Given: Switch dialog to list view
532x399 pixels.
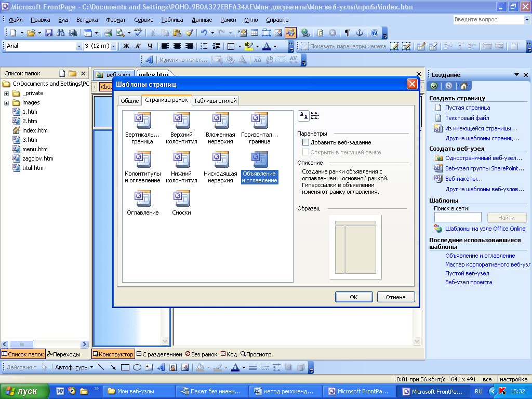Looking at the screenshot, I should pyautogui.click(x=315, y=116).
